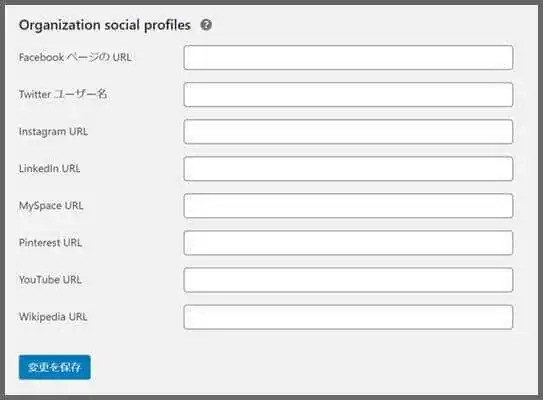Click the YouTube URL label
Screen dimensions: 543x400
click(50, 280)
